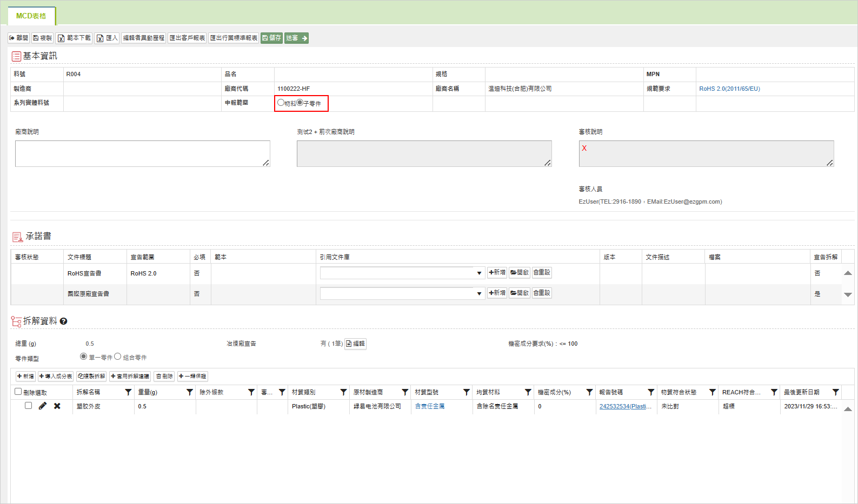Image resolution: width=858 pixels, height=504 pixels.
Task: Download the template via 範本下載
Action: tap(74, 38)
